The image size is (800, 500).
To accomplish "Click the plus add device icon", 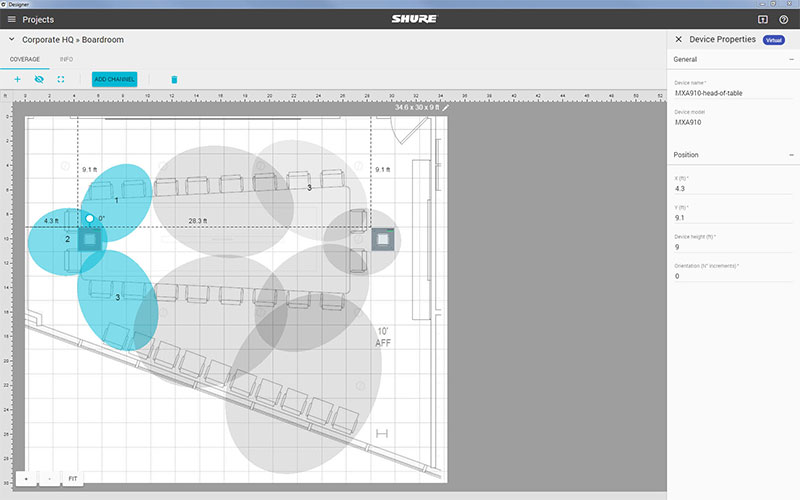I will (17, 79).
